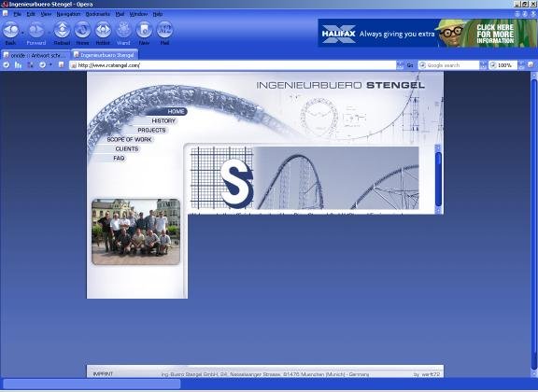Image resolution: width=538 pixels, height=392 pixels.
Task: Click the Halifax advertisement banner
Action: point(428,33)
